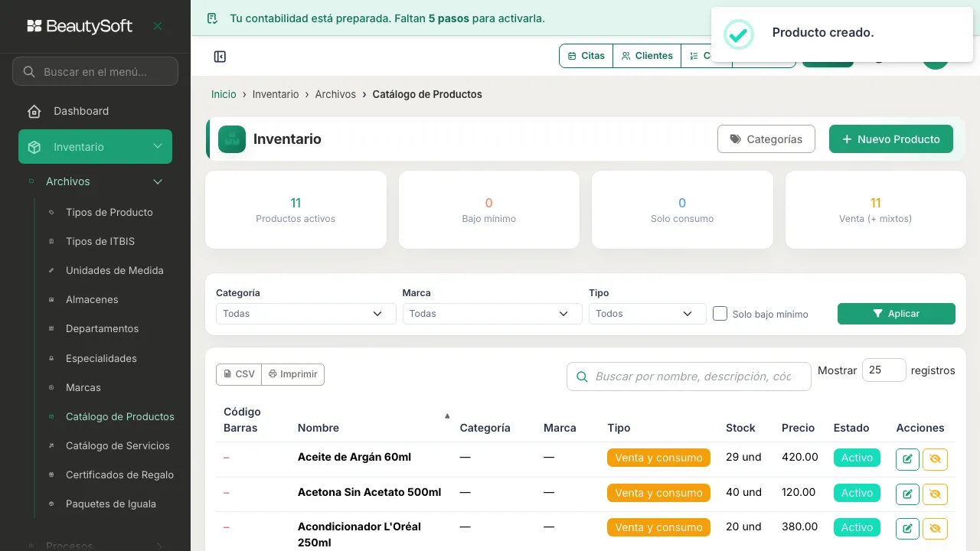Open the Categoría filter dropdown
This screenshot has width=980, height=551.
306,314
